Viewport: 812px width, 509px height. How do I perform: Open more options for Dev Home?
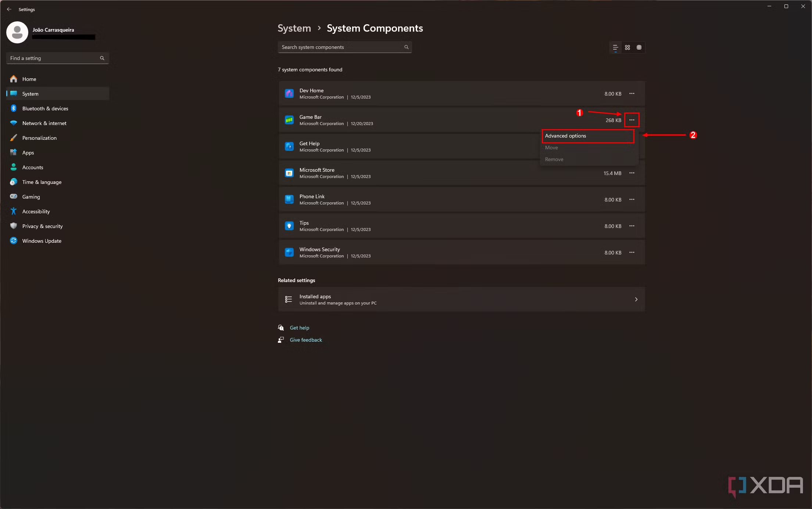coord(632,93)
